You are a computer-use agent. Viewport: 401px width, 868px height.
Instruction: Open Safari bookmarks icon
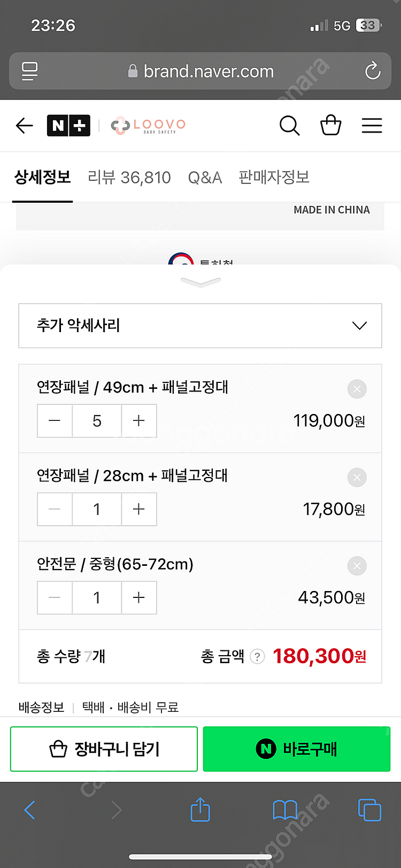point(285,810)
